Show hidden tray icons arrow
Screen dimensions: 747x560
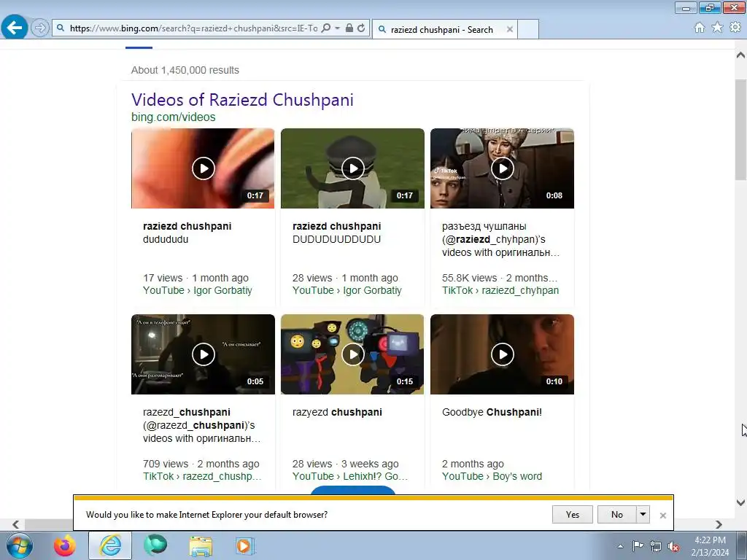click(x=620, y=546)
